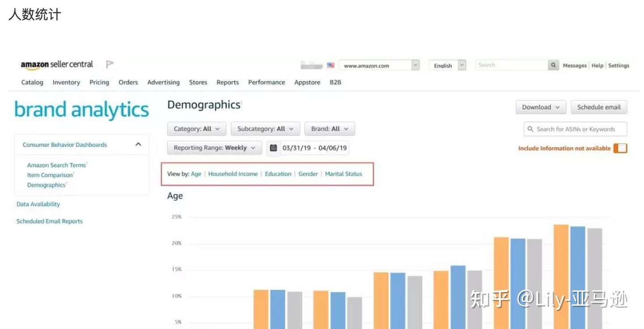Image resolution: width=644 pixels, height=329 pixels.
Task: Open Demographics dashboard in sidebar
Action: tap(46, 185)
